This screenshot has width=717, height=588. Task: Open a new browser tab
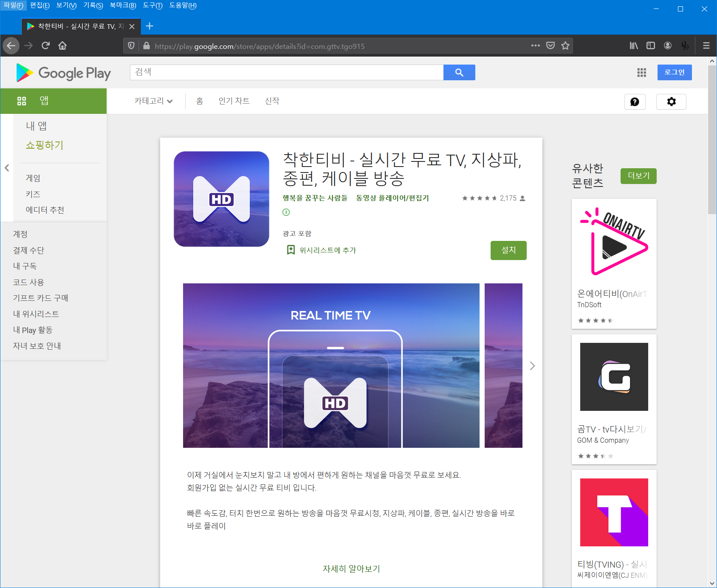(150, 26)
